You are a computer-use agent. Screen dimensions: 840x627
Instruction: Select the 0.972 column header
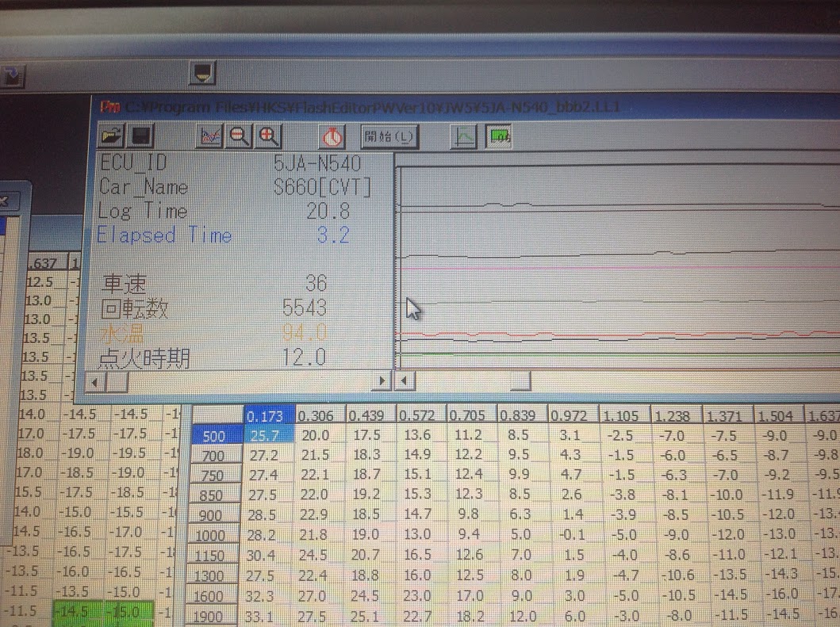(573, 415)
